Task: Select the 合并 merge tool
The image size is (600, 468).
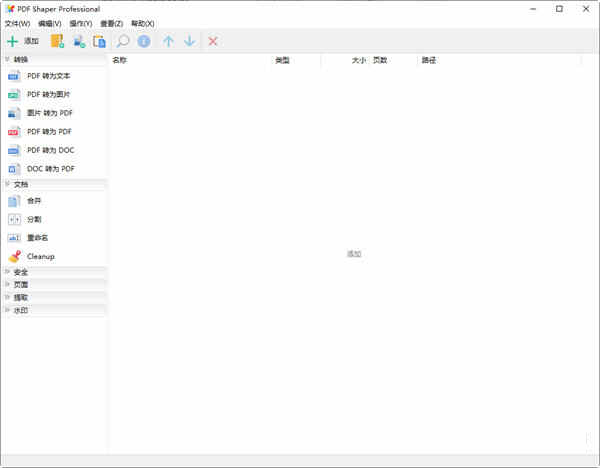Action: pyautogui.click(x=34, y=200)
